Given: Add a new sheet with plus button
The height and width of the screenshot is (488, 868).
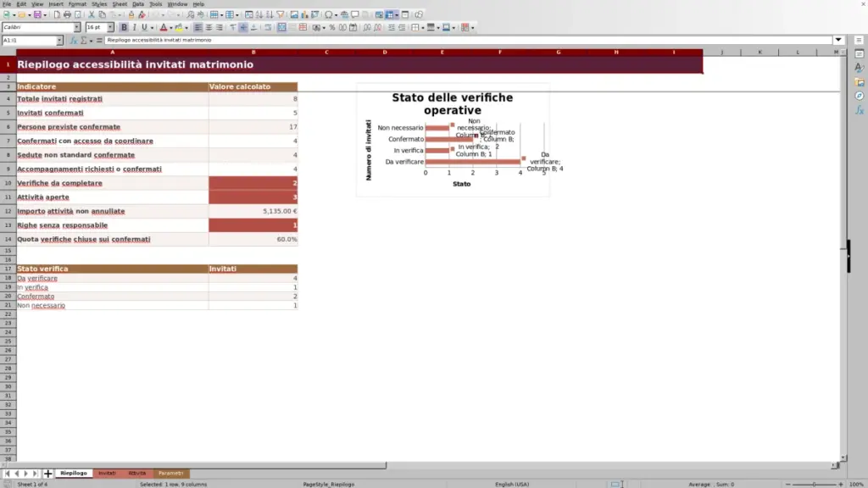Looking at the screenshot, I should pyautogui.click(x=47, y=474).
